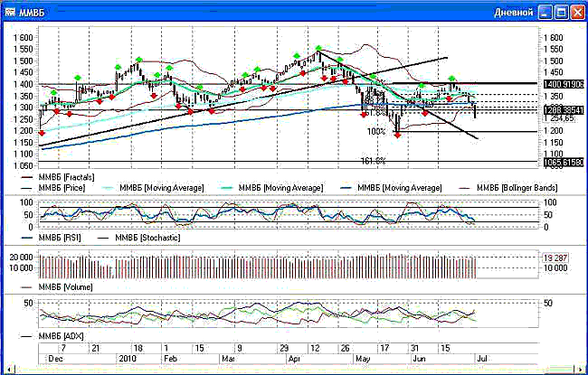
Task: Click the 2010 year label on timeline
Action: point(128,359)
